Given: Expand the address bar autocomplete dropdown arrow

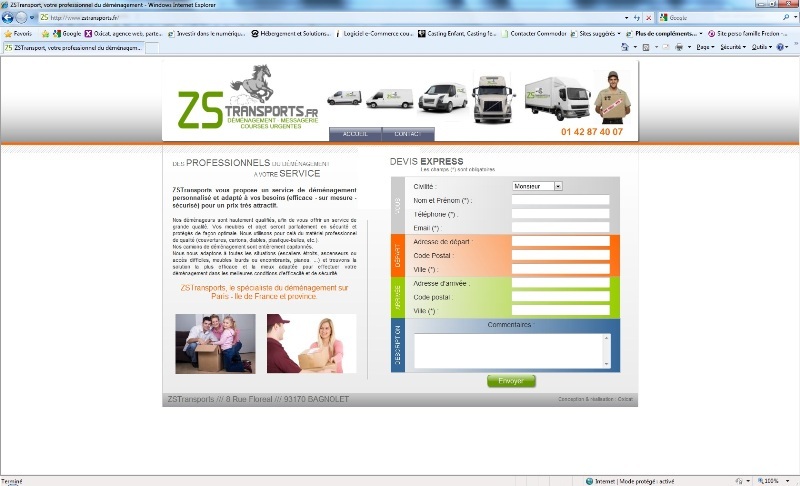Looking at the screenshot, I should [627, 18].
